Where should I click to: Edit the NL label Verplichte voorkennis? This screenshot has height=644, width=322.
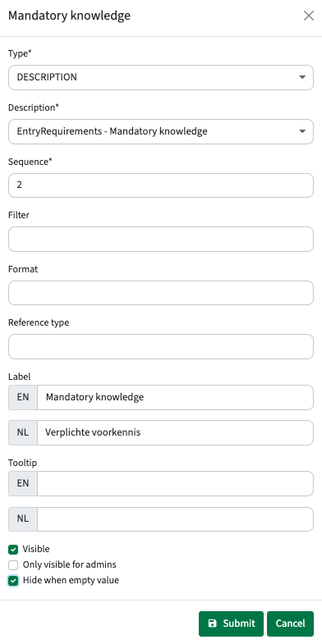175,432
